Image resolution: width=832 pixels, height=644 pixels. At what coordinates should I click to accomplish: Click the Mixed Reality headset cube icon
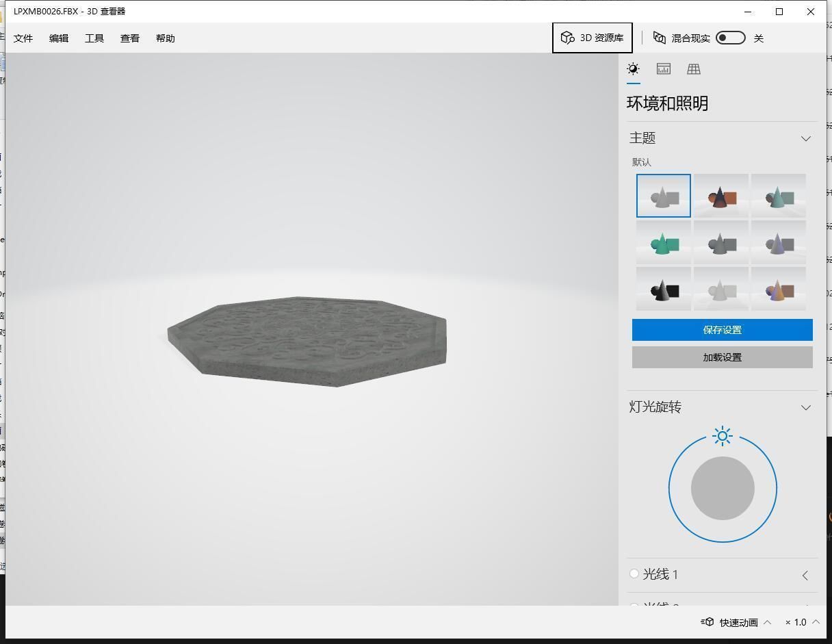point(660,38)
